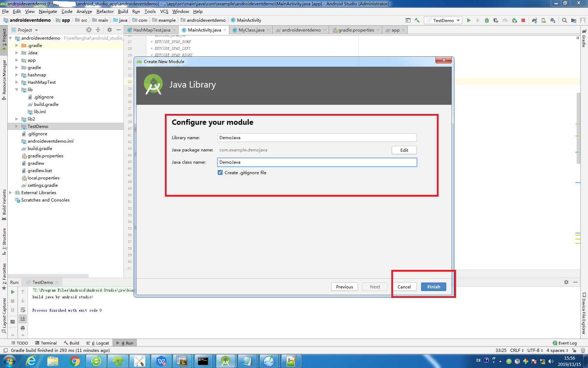This screenshot has height=368, width=588.
Task: Click Edit for Java package name
Action: point(404,150)
